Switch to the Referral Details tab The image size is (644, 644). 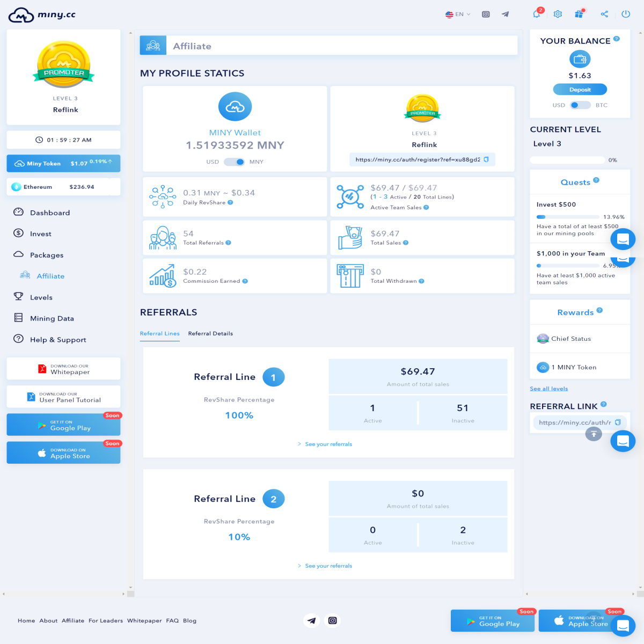pos(210,333)
